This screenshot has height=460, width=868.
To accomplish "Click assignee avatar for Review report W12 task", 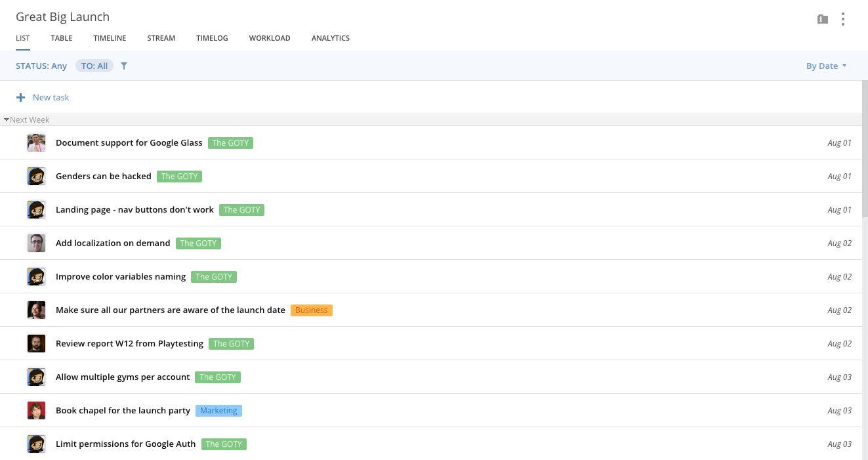I will (36, 343).
